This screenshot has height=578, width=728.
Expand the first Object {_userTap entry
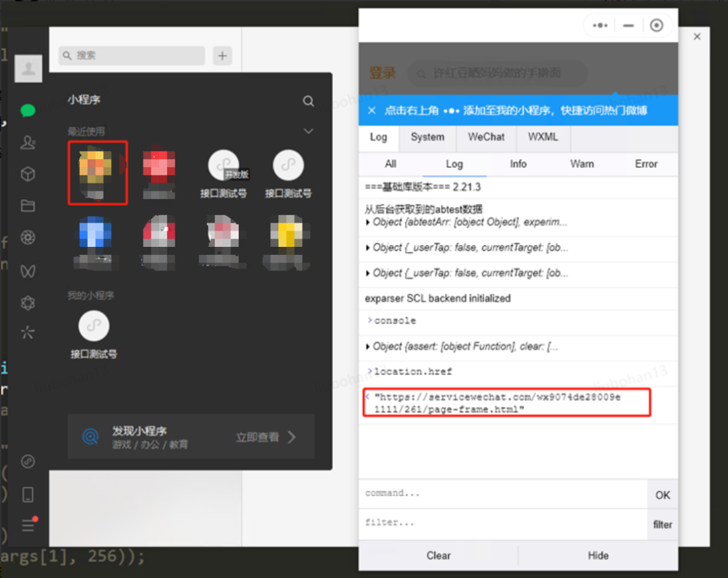pos(466,248)
